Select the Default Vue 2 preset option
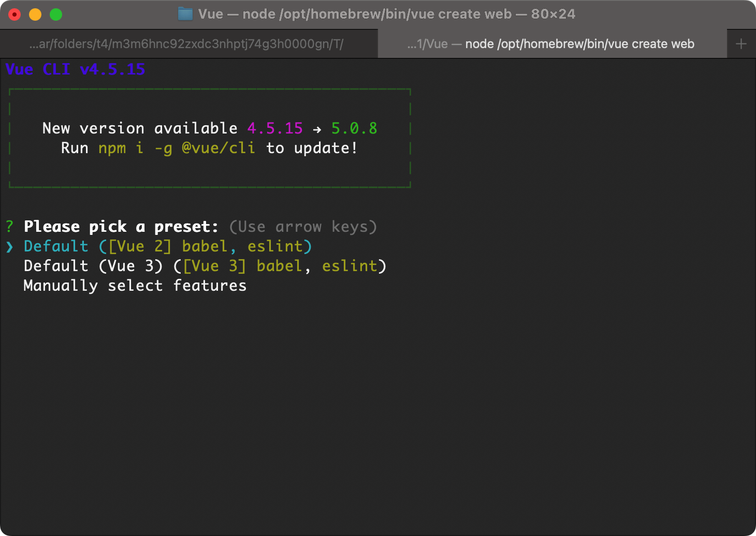The height and width of the screenshot is (536, 756). (168, 246)
